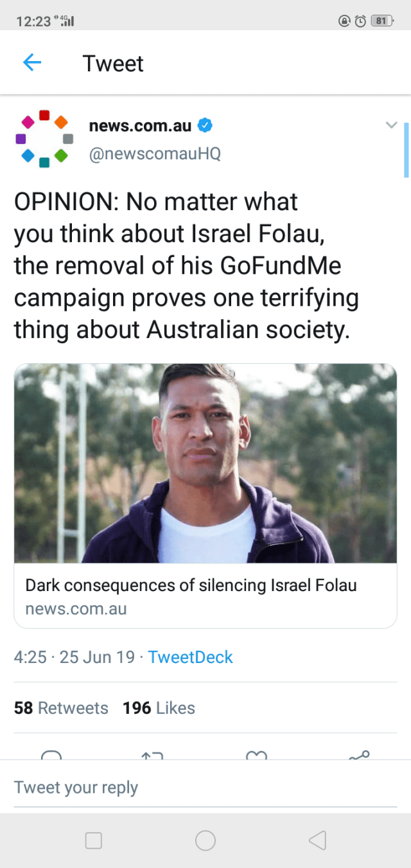411x868 pixels.
Task: Like the tweet with heart icon
Action: pyautogui.click(x=256, y=756)
